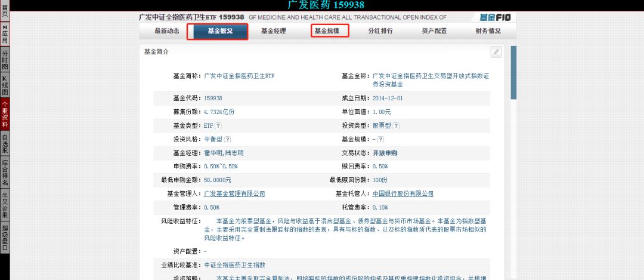
Task: Click 托管费率 value 0.10%
Action: (380, 207)
